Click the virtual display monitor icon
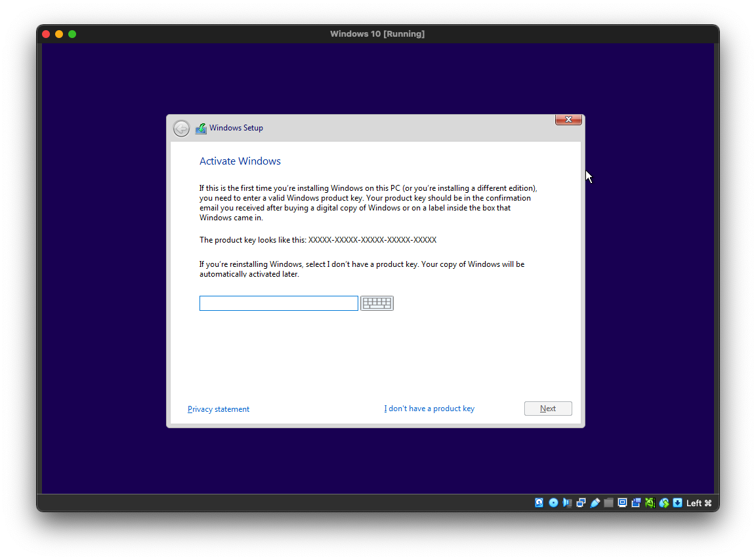 pos(622,503)
